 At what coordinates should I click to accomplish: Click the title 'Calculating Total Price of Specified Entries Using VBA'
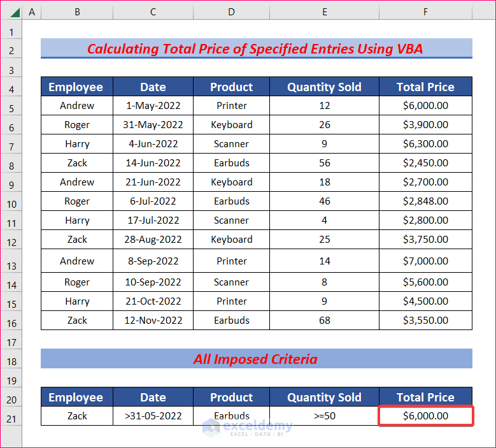point(256,48)
